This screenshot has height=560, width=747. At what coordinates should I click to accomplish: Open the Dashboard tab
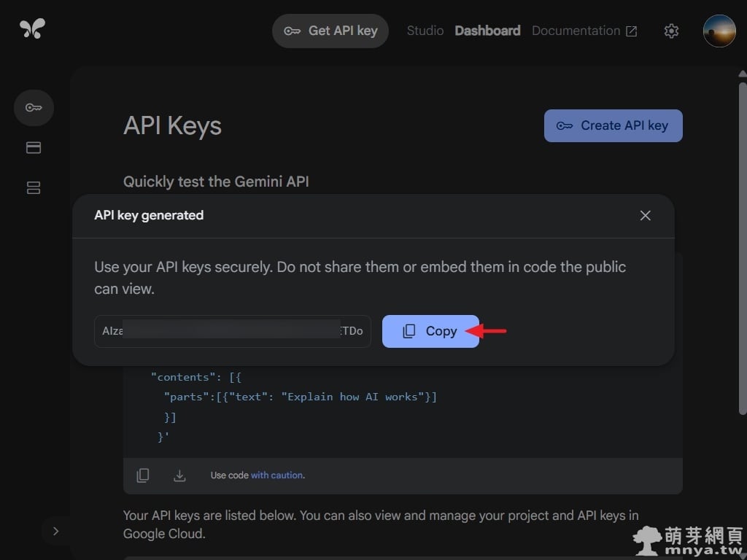[x=487, y=31]
